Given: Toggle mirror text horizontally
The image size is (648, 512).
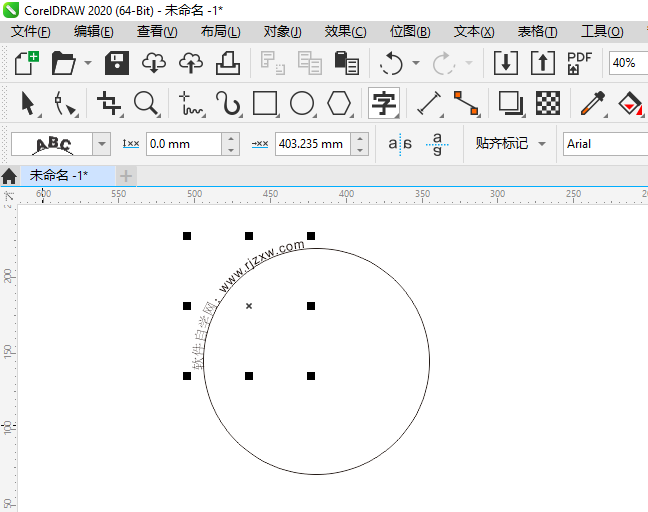Looking at the screenshot, I should (400, 144).
